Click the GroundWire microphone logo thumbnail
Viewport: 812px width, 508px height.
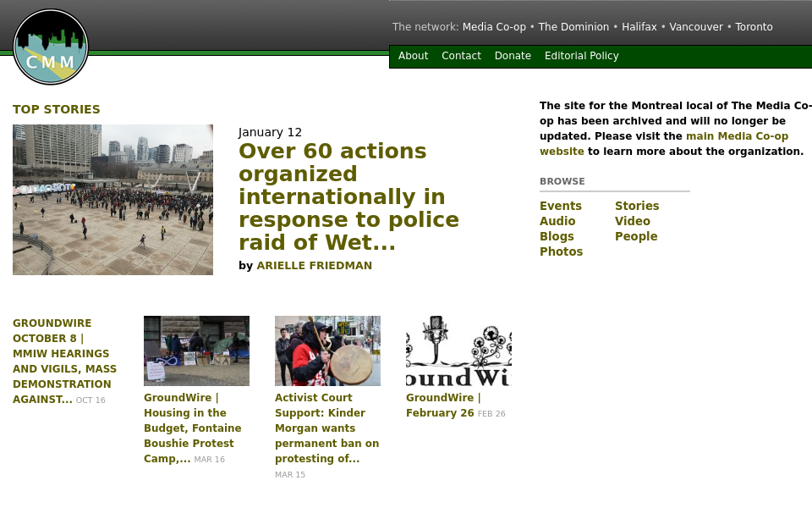[458, 351]
